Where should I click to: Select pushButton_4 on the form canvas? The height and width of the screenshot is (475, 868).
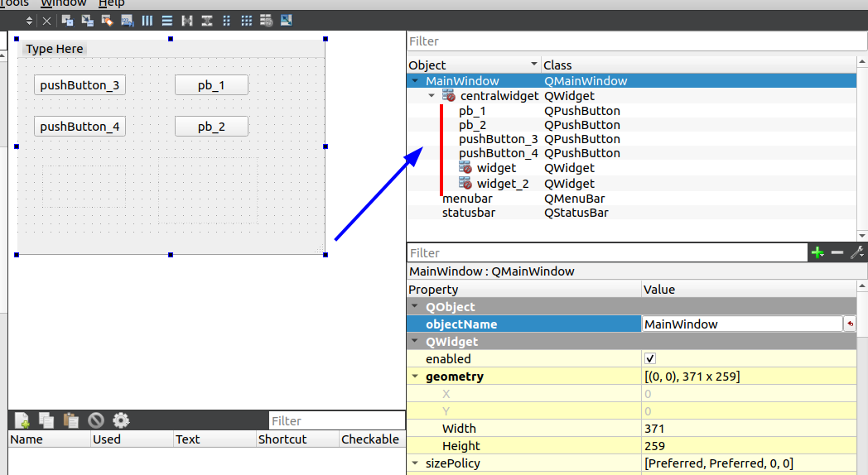[x=80, y=126]
